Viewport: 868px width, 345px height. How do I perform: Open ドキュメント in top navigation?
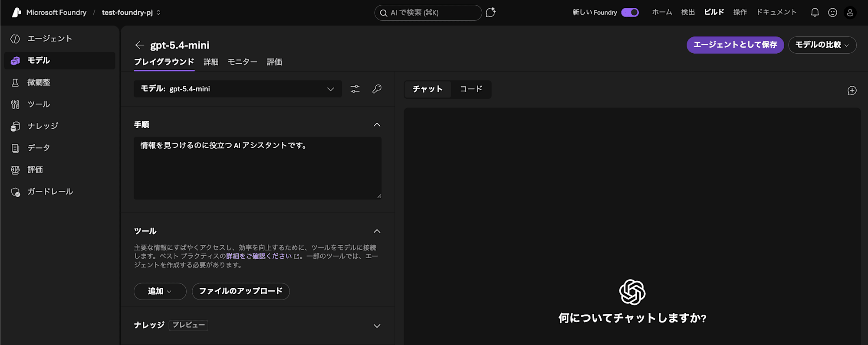pos(776,12)
